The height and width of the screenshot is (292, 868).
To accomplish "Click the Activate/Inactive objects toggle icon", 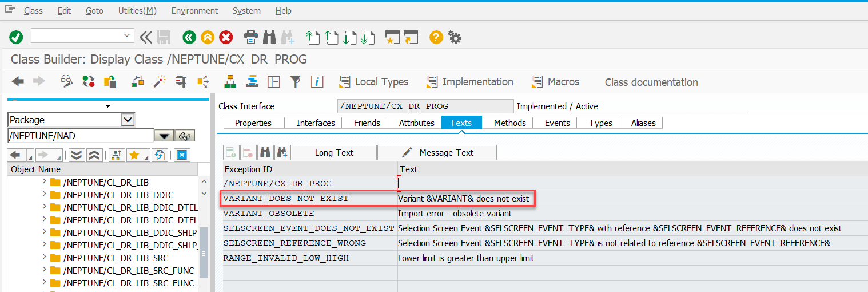I will [x=89, y=82].
